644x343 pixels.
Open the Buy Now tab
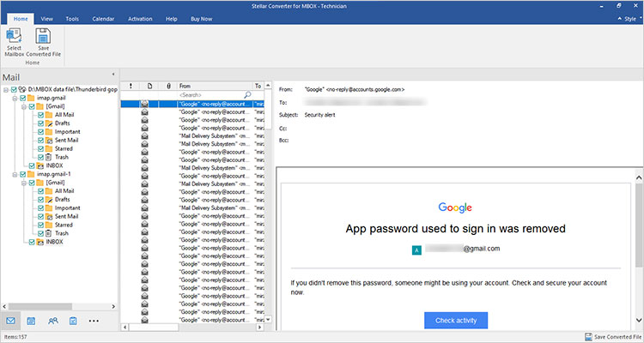(x=201, y=19)
